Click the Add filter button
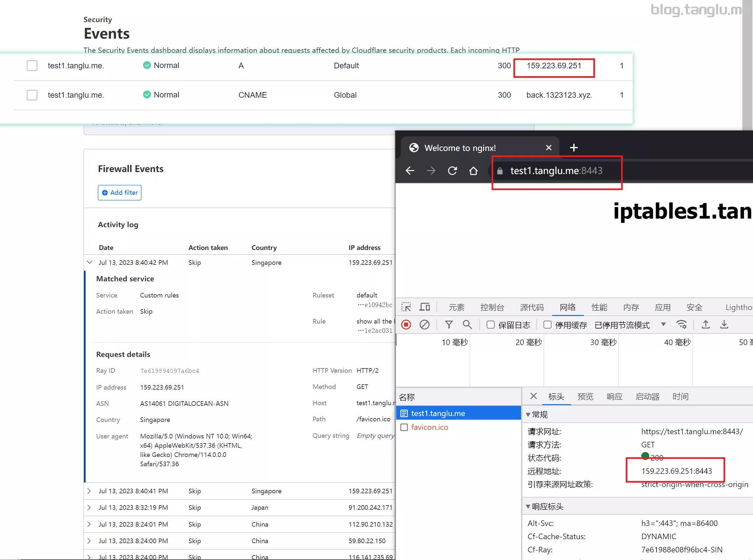The width and height of the screenshot is (753, 560). 119,192
